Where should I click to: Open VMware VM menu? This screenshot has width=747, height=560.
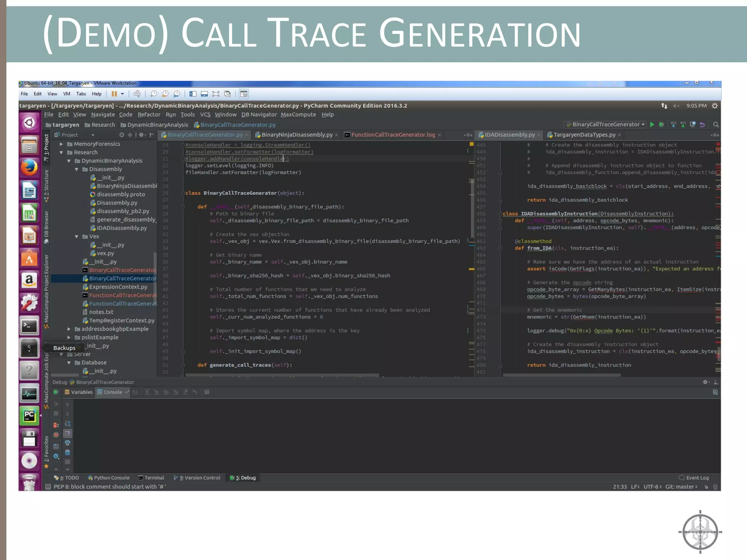pos(67,94)
